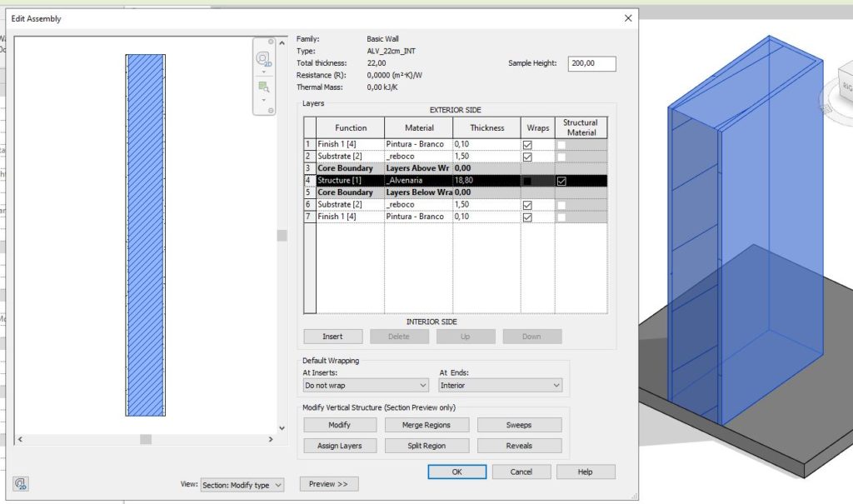Toggle Structural Material checkbox in row 1
Image resolution: width=853 pixels, height=504 pixels.
pyautogui.click(x=561, y=145)
